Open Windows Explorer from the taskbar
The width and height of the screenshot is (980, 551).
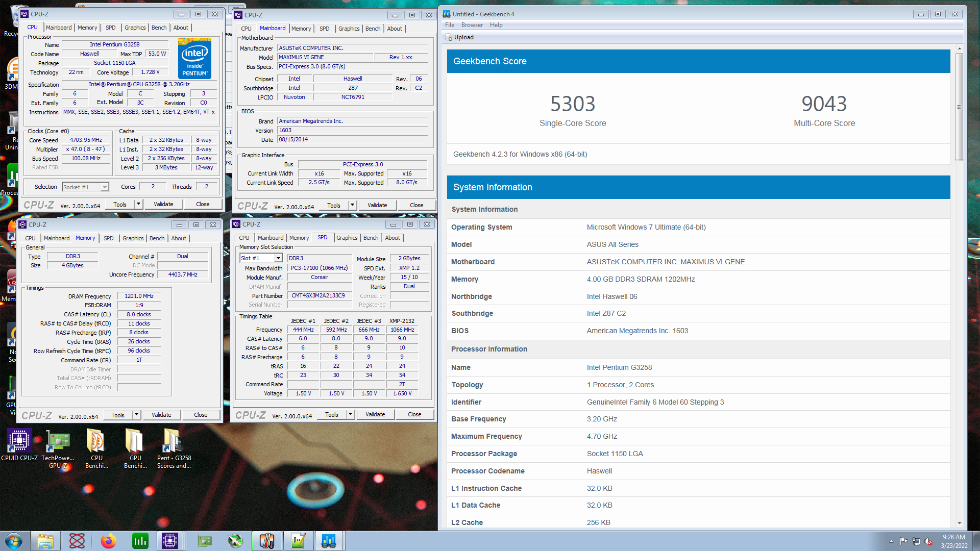(45, 541)
